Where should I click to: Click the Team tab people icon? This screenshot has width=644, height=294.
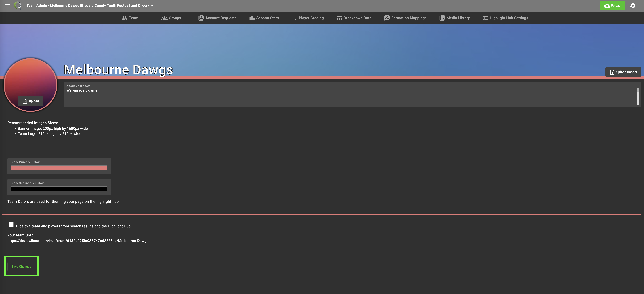pyautogui.click(x=124, y=18)
